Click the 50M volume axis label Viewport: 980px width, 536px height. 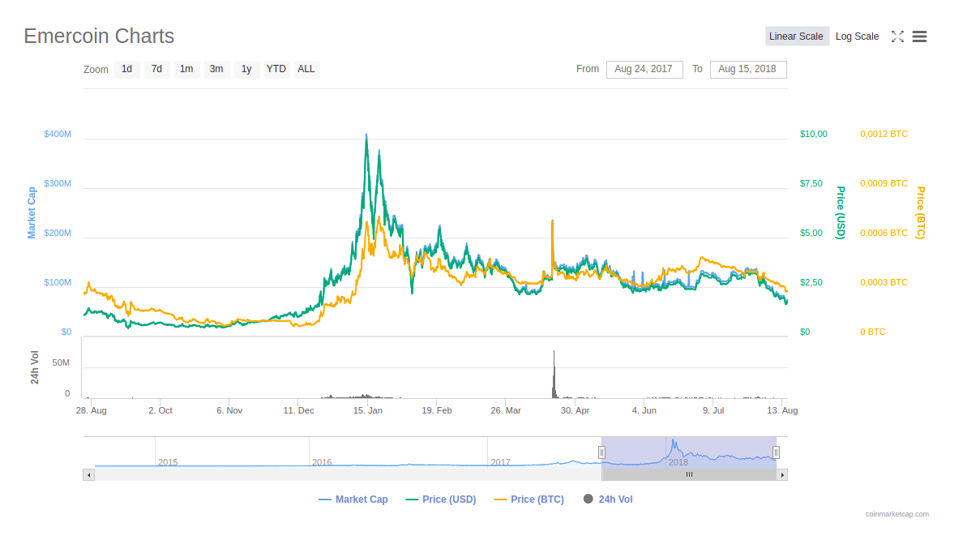click(61, 362)
